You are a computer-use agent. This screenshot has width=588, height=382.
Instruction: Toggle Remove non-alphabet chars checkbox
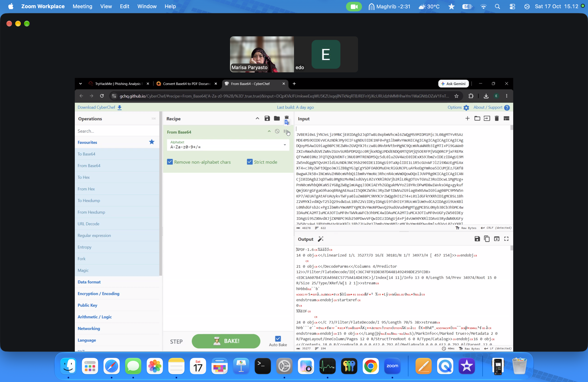tap(170, 162)
